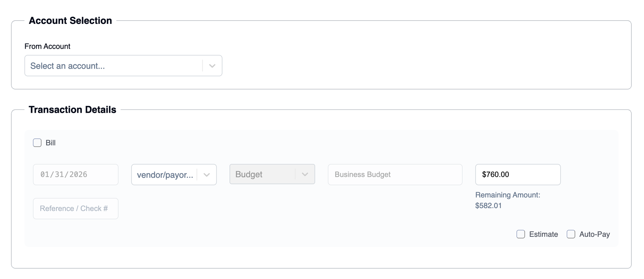Tick the Bill checkbox

pos(37,143)
